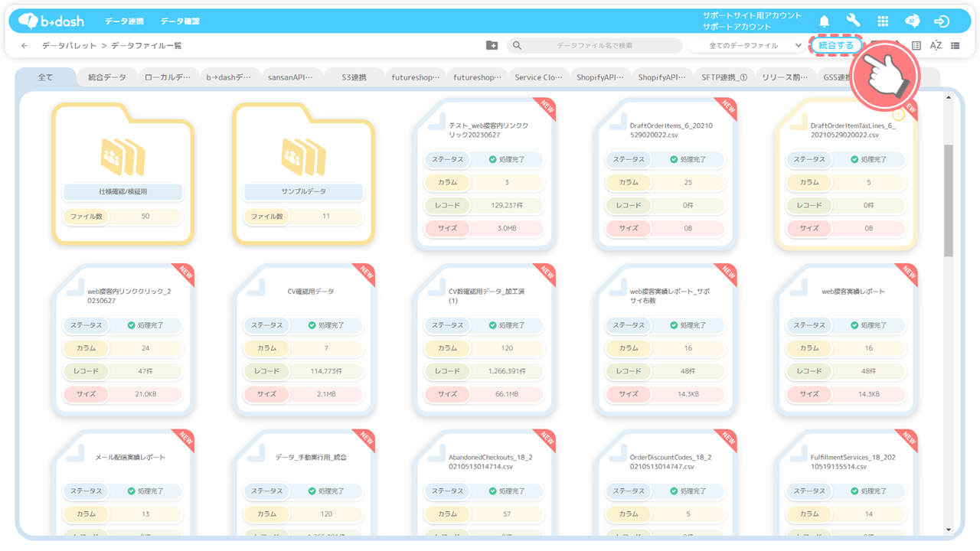980x551 pixels.
Task: Open the サンプルデータ folder
Action: (304, 174)
